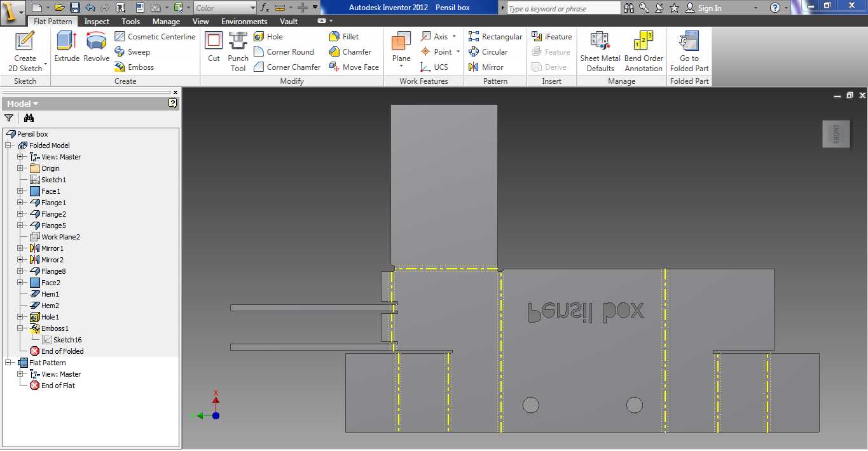Open the Help question mark button
This screenshot has width=868, height=451.
pyautogui.click(x=775, y=8)
